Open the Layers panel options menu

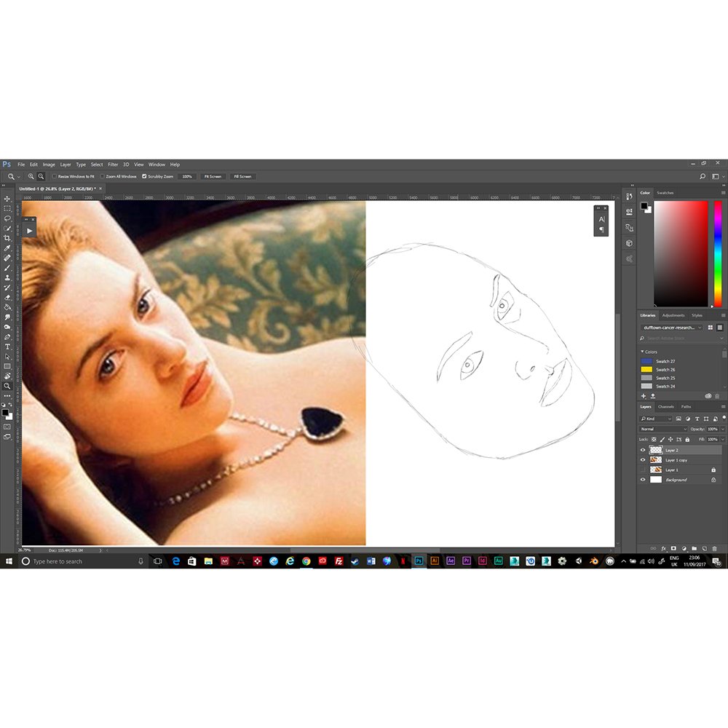pyautogui.click(x=723, y=407)
